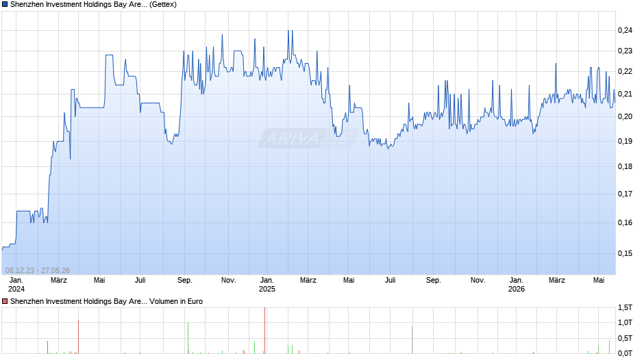
Task: Click the red legend square for Volumen
Action: pyautogui.click(x=5, y=301)
